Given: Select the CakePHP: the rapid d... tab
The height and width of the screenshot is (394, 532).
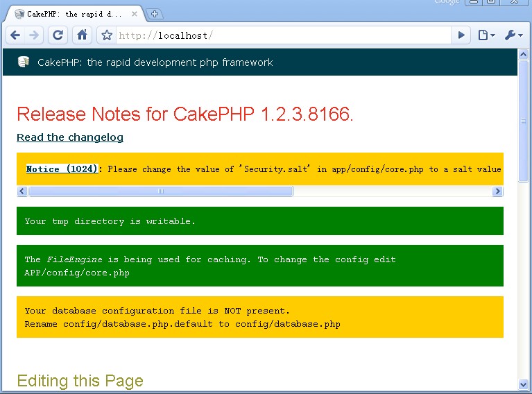Looking at the screenshot, I should tap(75, 14).
